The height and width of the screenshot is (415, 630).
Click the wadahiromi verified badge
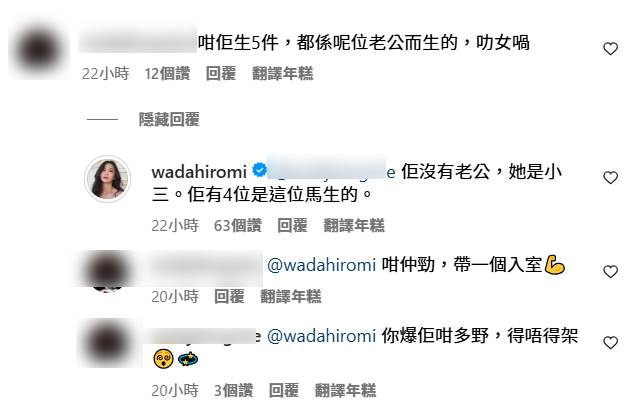(x=259, y=170)
